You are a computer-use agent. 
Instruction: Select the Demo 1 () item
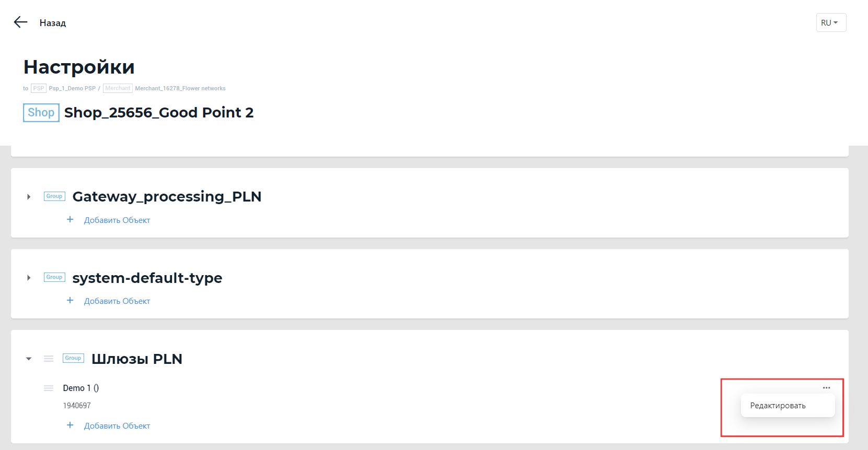point(81,388)
